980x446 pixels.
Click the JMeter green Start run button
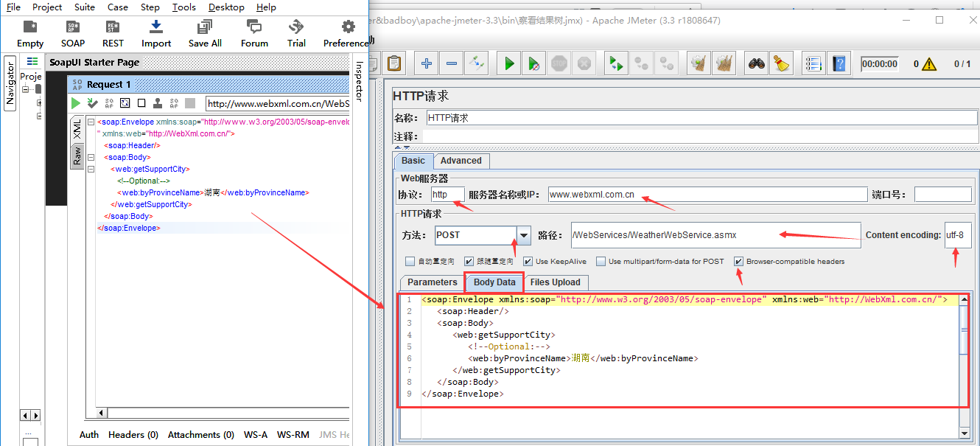click(508, 64)
